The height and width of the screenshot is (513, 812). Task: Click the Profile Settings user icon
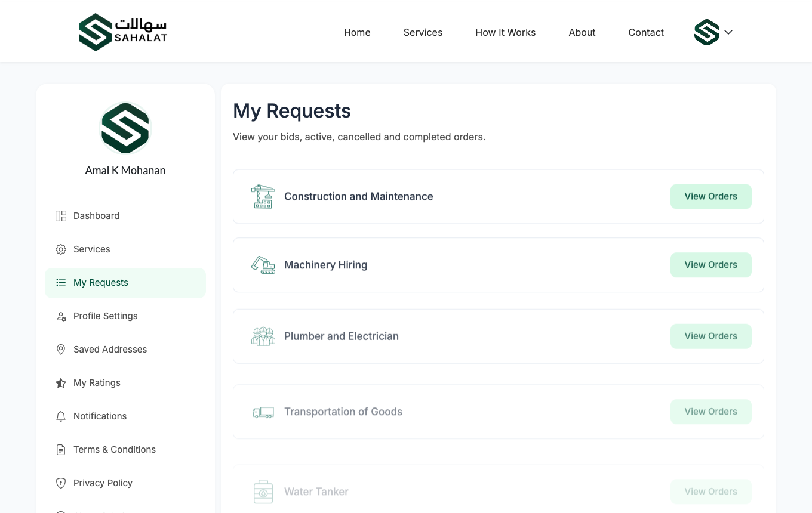[61, 316]
